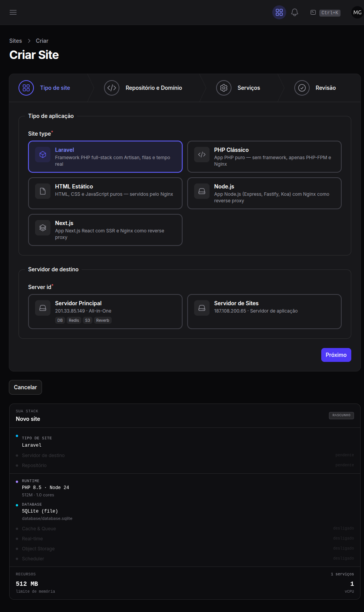Choose Servidor de Sites as target server

tap(264, 311)
